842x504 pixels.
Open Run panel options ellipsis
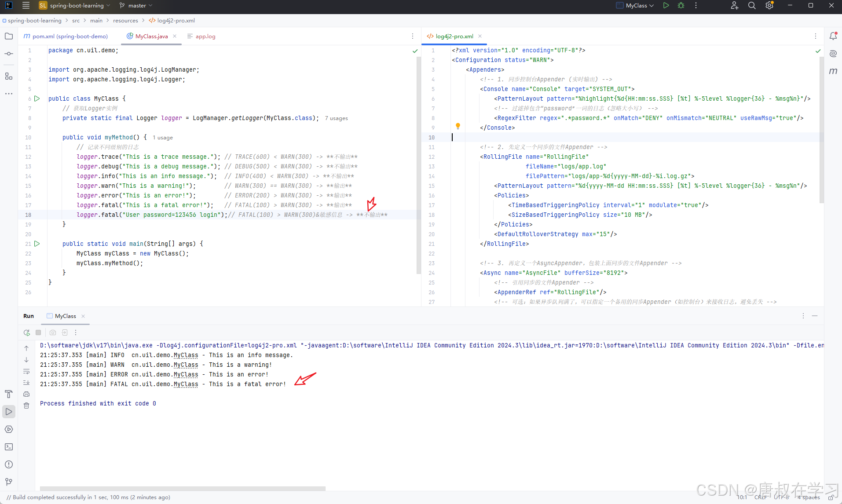(x=803, y=316)
